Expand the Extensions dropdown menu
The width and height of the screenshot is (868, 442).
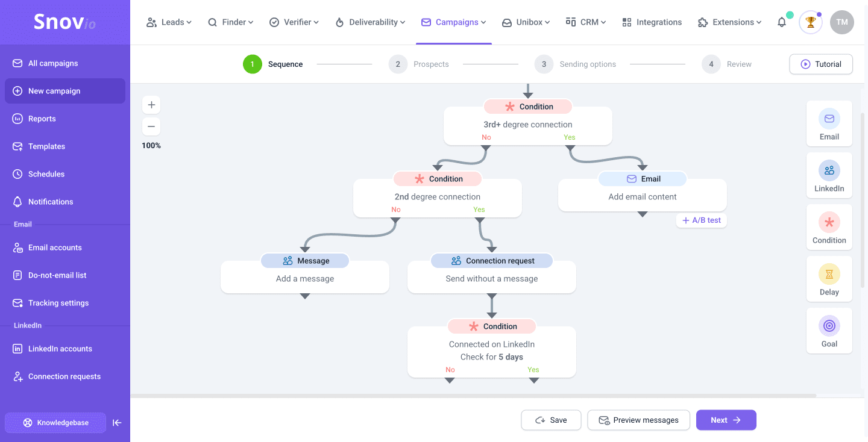pyautogui.click(x=729, y=22)
